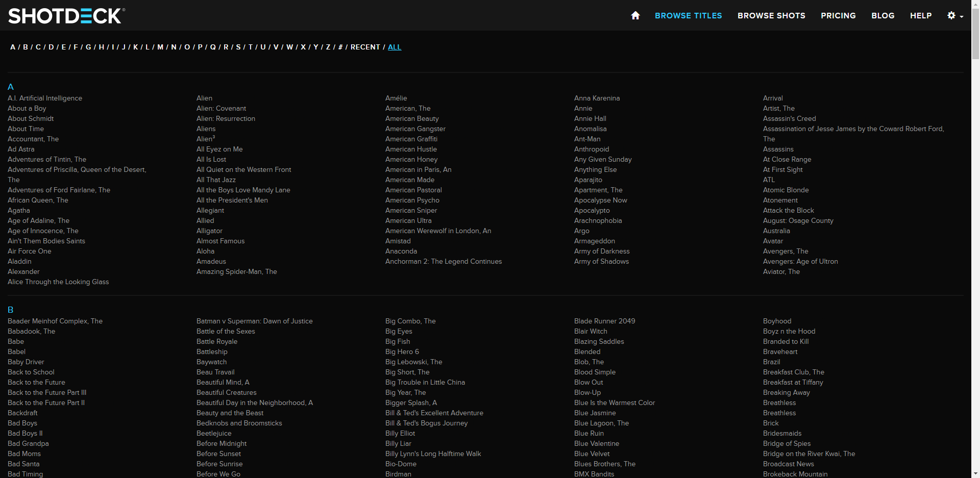
Task: Open Alice Through the Looking Glass
Action: [58, 282]
